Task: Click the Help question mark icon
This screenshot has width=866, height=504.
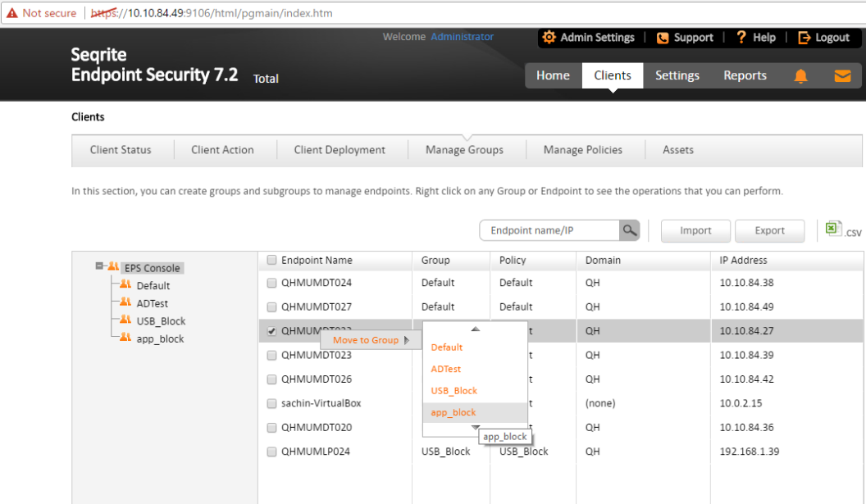Action: click(741, 37)
